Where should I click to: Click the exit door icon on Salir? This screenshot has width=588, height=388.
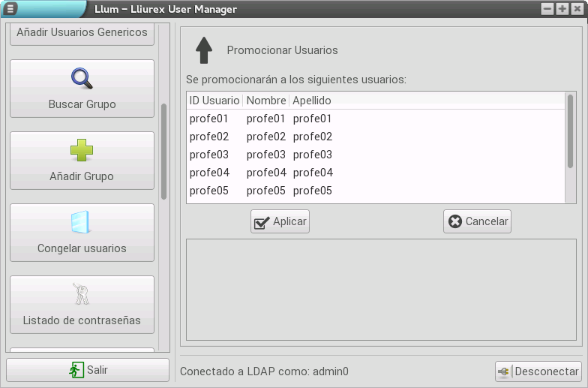(x=76, y=370)
